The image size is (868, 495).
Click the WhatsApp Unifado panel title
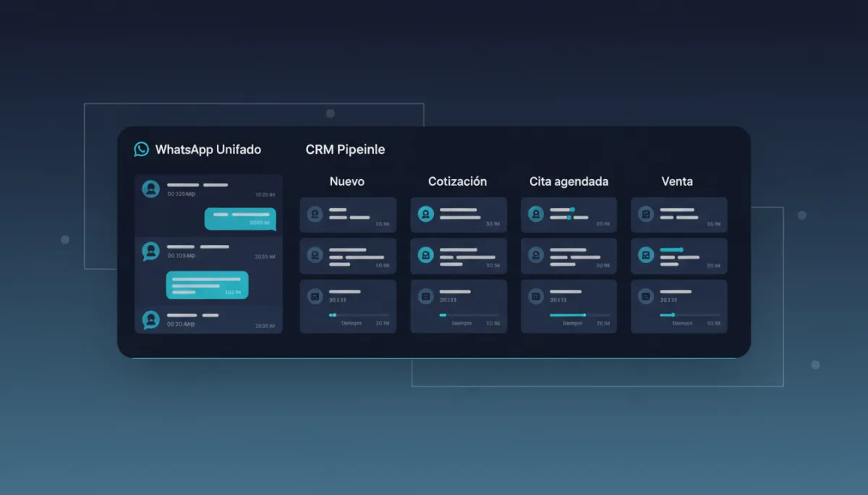(x=208, y=150)
